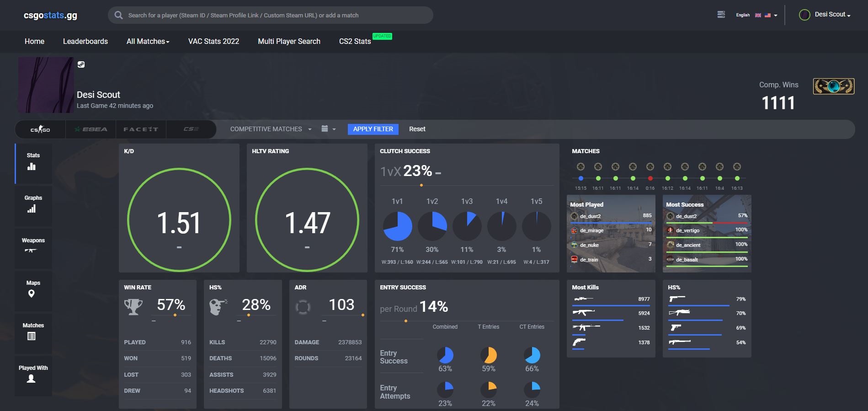Click the weapon icon with 1378 kills
This screenshot has height=411, width=868.
click(x=579, y=342)
